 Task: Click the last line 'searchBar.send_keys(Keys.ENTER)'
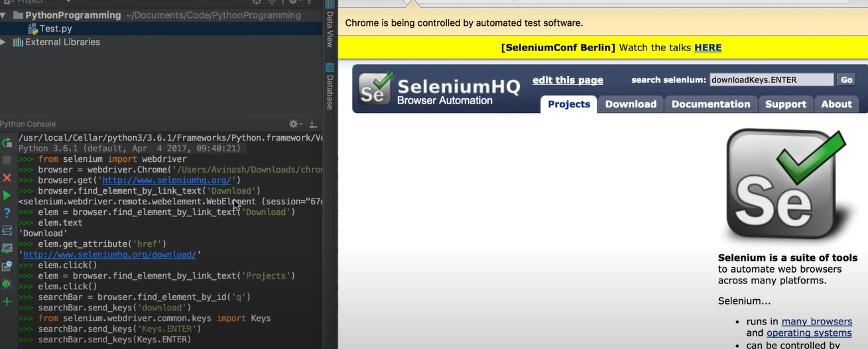click(x=115, y=340)
